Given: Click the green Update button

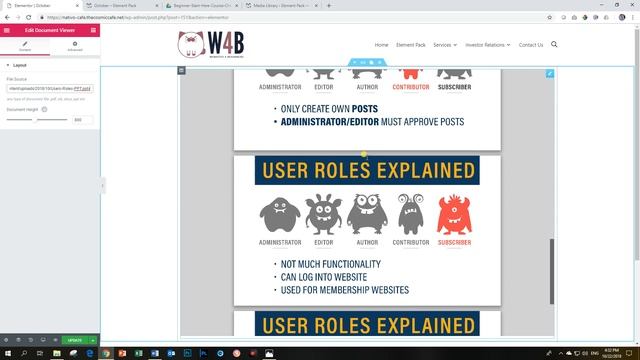Looking at the screenshot, I should point(75,340).
